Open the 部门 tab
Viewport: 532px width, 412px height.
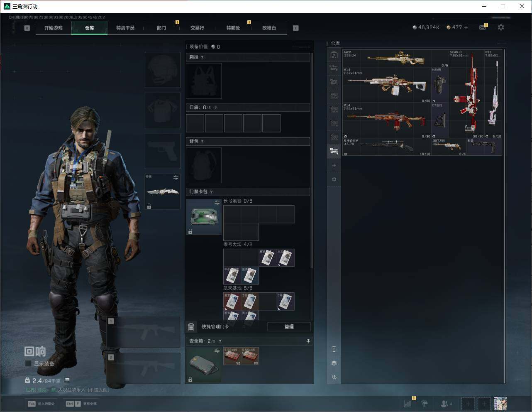coord(161,28)
